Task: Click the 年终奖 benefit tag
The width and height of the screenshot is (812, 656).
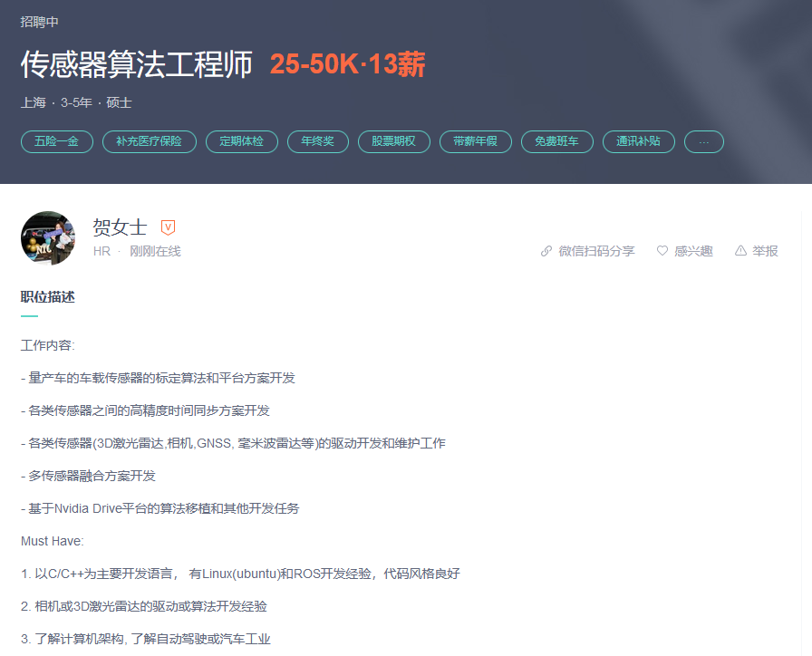Action: (x=318, y=142)
